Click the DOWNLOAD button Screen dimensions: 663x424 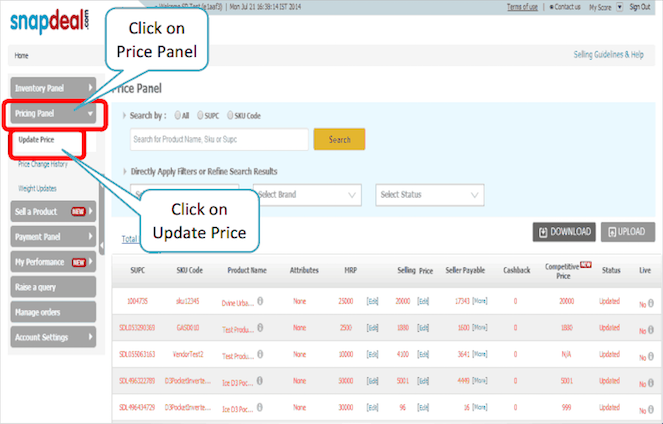pyautogui.click(x=564, y=231)
